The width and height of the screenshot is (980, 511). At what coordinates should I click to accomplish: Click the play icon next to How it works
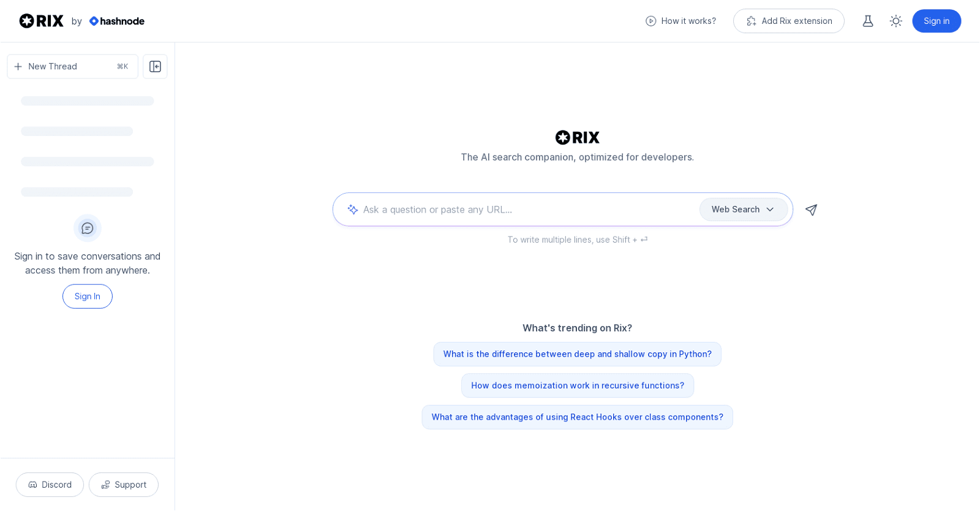tap(650, 21)
